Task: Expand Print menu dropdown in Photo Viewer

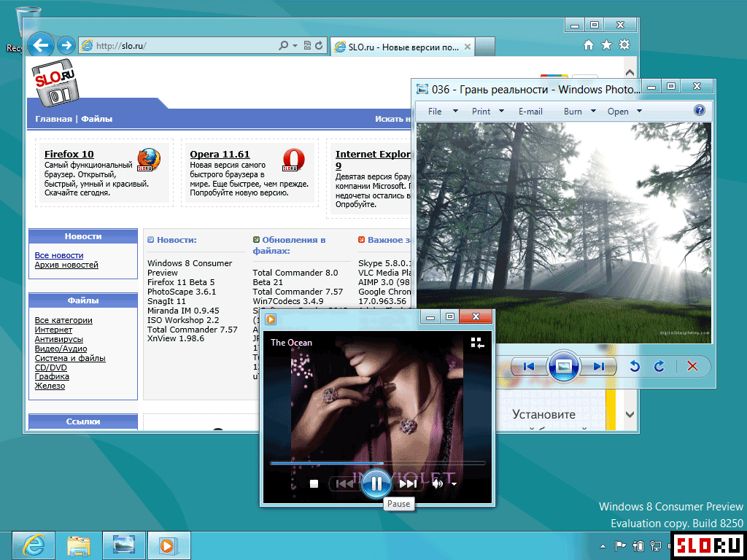Action: coord(501,111)
